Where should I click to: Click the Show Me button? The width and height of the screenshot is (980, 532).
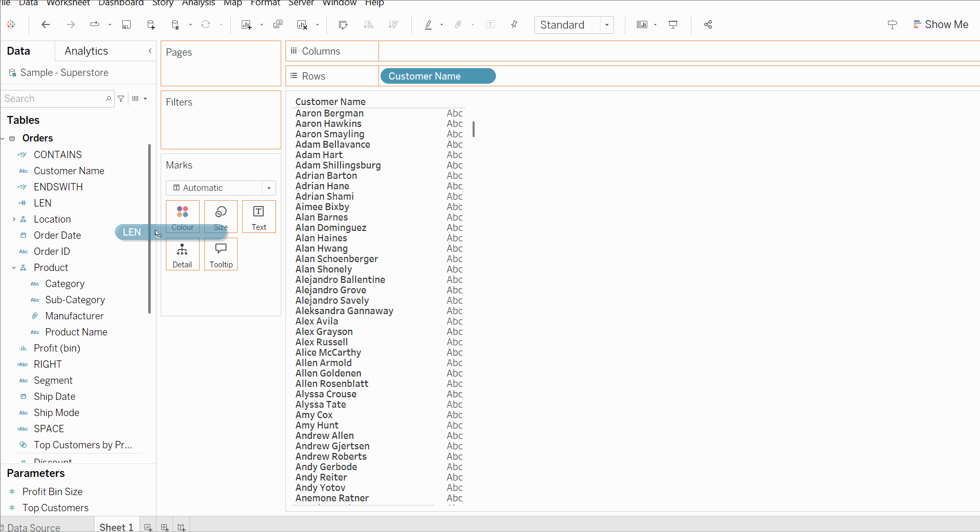pos(940,24)
